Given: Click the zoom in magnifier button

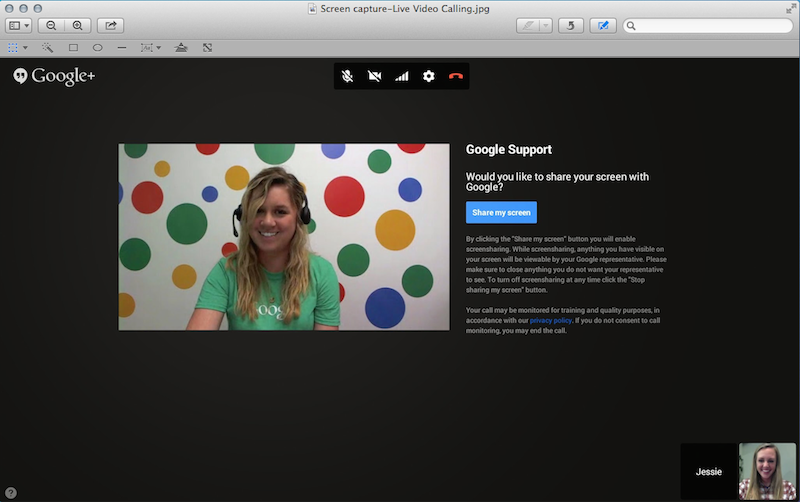Looking at the screenshot, I should pos(78,26).
